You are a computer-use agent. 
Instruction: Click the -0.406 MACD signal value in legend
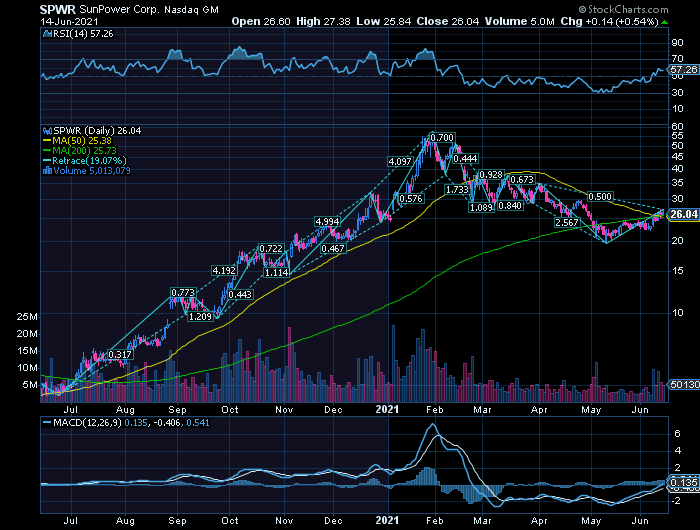168,422
